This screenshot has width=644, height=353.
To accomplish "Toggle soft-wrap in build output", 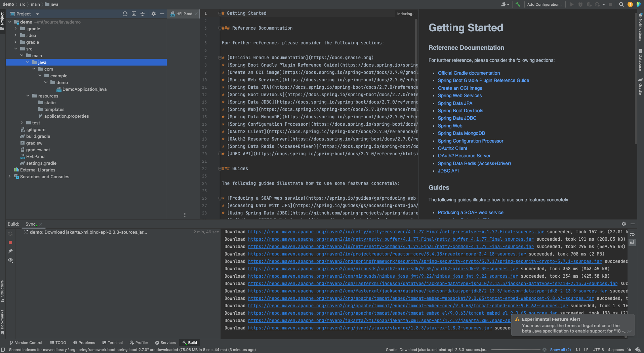I will [x=632, y=234].
